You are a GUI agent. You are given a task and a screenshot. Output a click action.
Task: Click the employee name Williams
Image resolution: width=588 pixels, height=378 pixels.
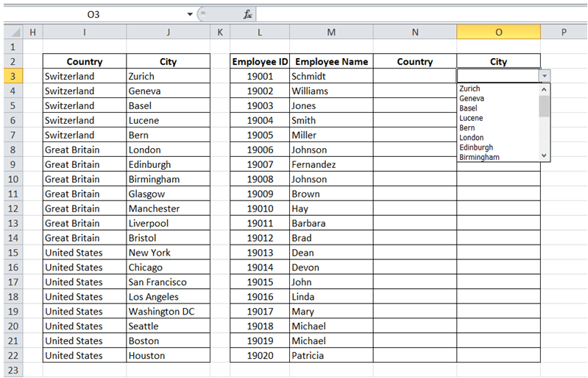click(x=331, y=91)
